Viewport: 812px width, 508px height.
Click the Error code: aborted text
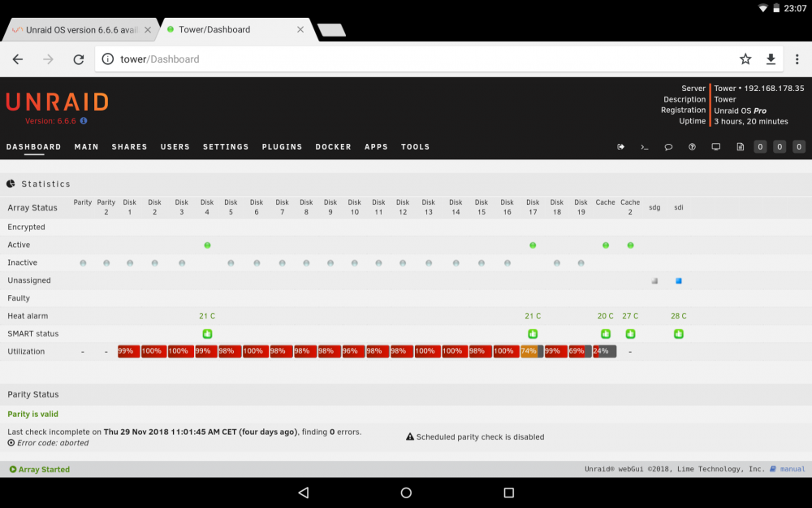(x=53, y=443)
